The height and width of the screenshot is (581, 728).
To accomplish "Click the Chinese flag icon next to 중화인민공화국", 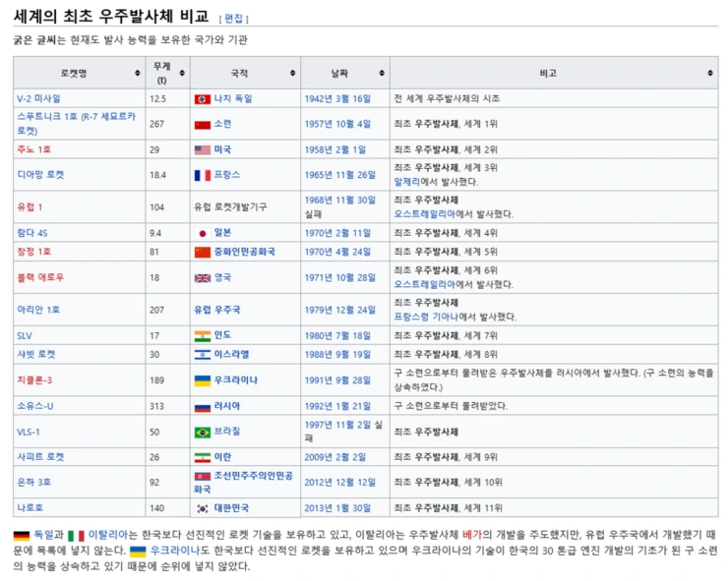I will [203, 252].
